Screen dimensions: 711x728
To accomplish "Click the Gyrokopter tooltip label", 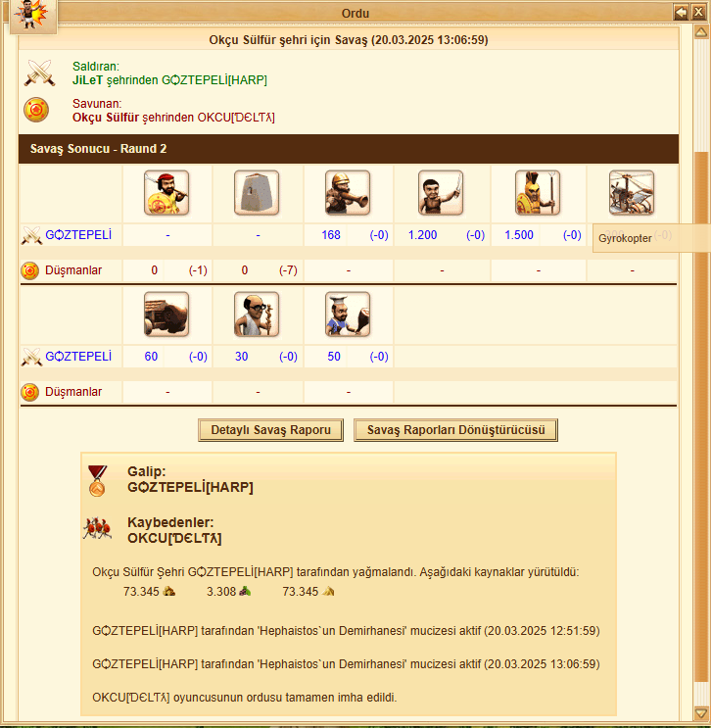I will [x=625, y=238].
